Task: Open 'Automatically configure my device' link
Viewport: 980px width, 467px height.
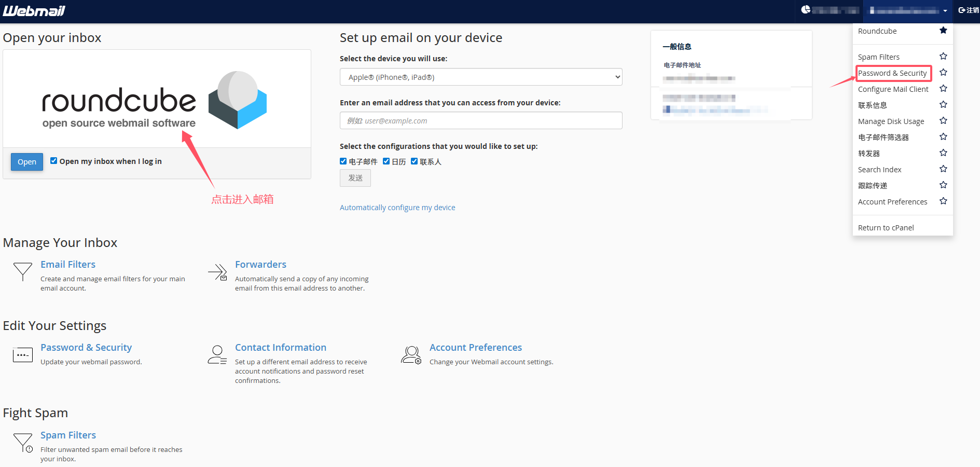Action: [x=397, y=208]
